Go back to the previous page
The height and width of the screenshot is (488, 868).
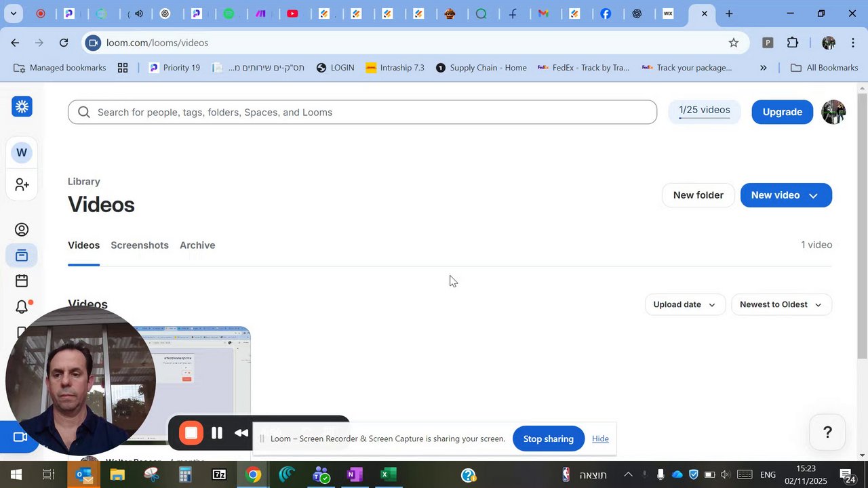(15, 43)
